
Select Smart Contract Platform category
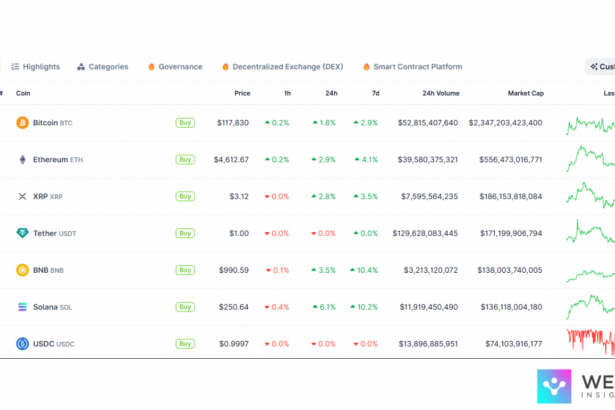click(412, 67)
